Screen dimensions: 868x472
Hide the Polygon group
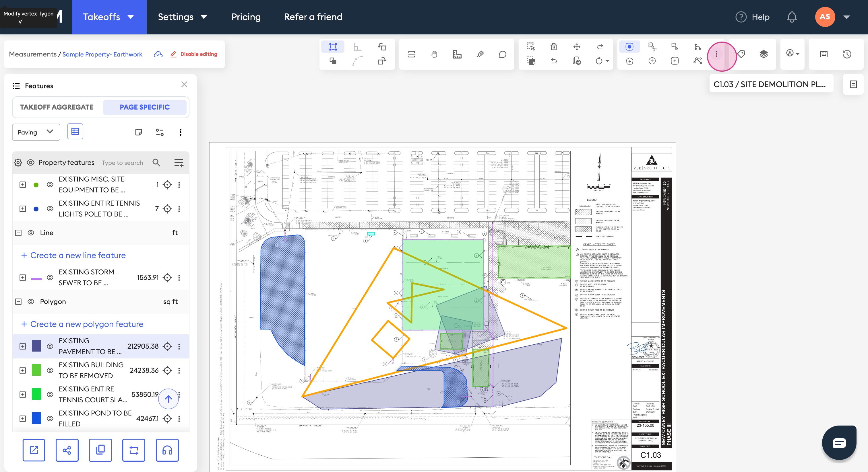pyautogui.click(x=31, y=302)
